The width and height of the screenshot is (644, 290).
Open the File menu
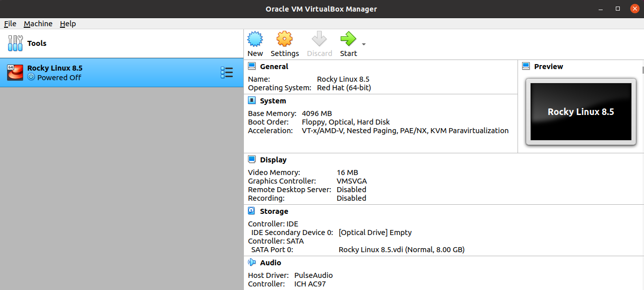(x=10, y=24)
